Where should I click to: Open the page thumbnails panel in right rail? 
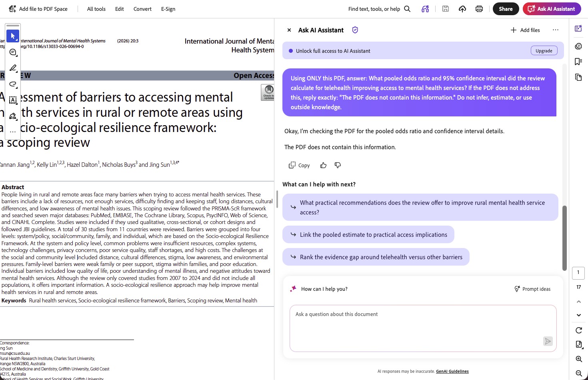[x=578, y=77]
